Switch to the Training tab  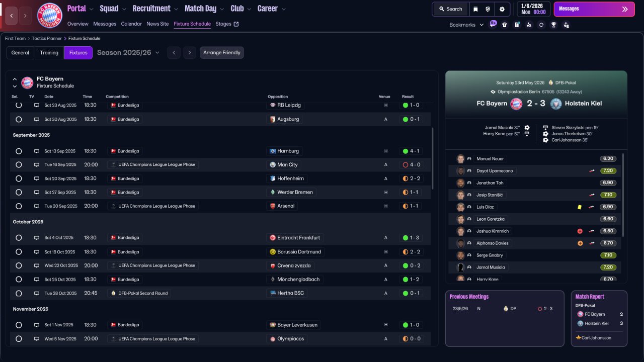coord(49,53)
